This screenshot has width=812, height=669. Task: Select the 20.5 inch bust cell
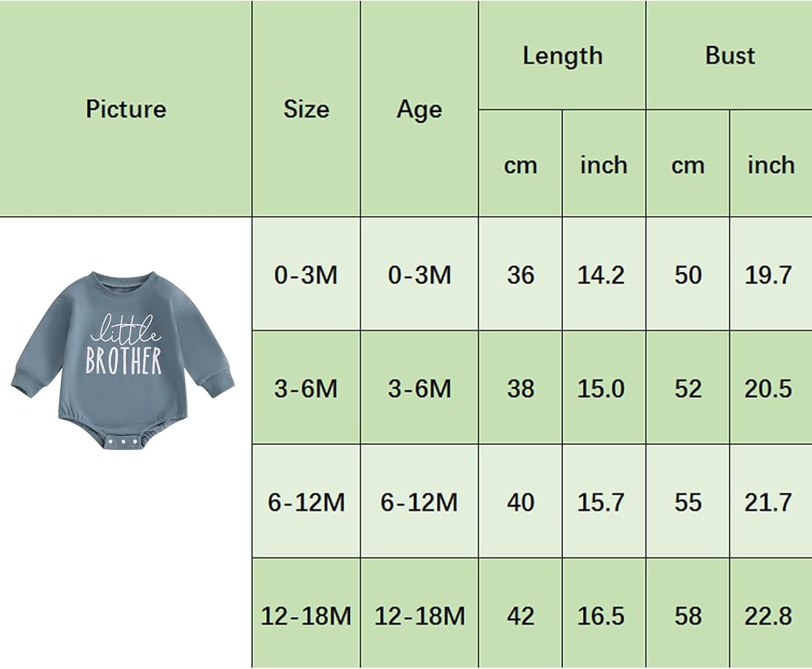(x=771, y=388)
